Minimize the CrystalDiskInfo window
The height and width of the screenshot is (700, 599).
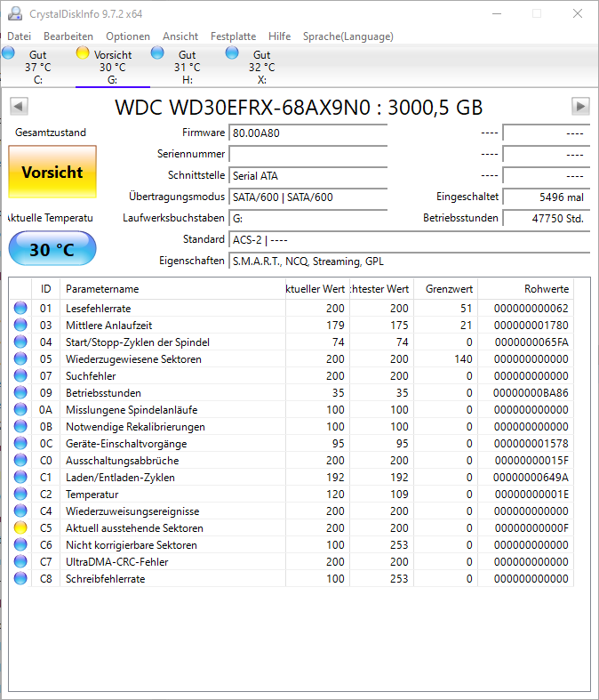pyautogui.click(x=497, y=14)
